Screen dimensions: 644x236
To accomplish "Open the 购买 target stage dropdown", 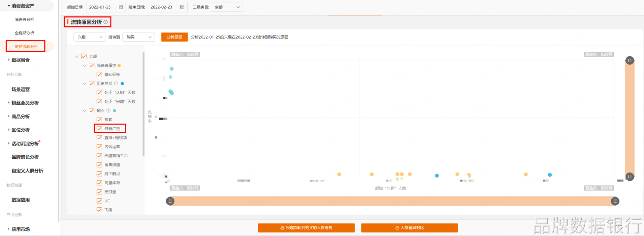I will (138, 37).
